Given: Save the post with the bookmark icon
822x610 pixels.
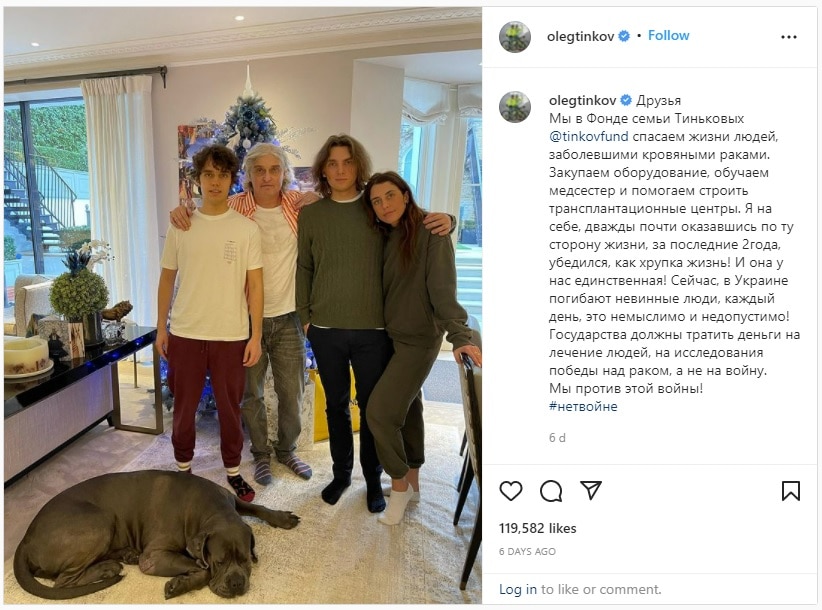Looking at the screenshot, I should [x=791, y=491].
